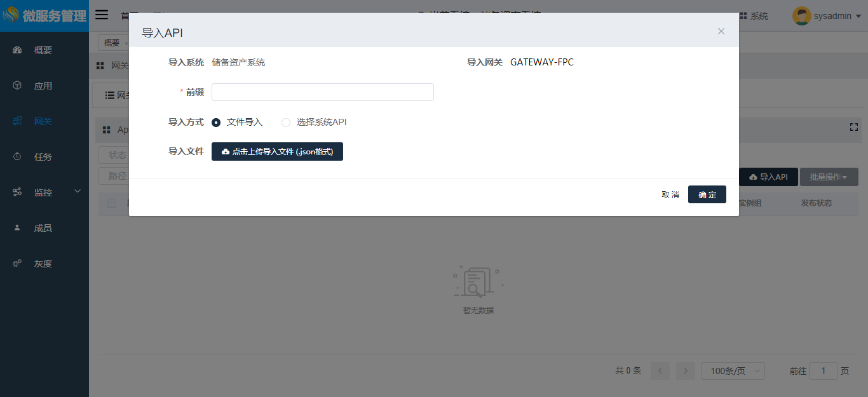
Task: Click 确定 to confirm import
Action: click(x=707, y=195)
